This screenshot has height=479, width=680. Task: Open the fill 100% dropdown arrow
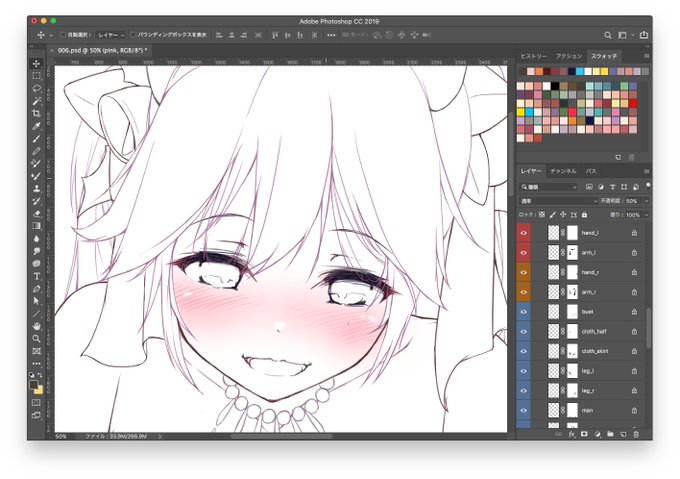pos(646,215)
